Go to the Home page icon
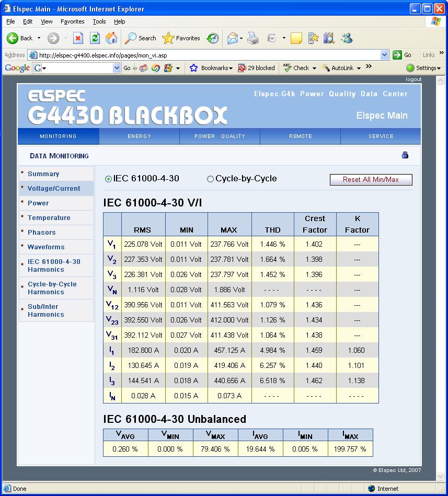This screenshot has width=448, height=496. 111,38
